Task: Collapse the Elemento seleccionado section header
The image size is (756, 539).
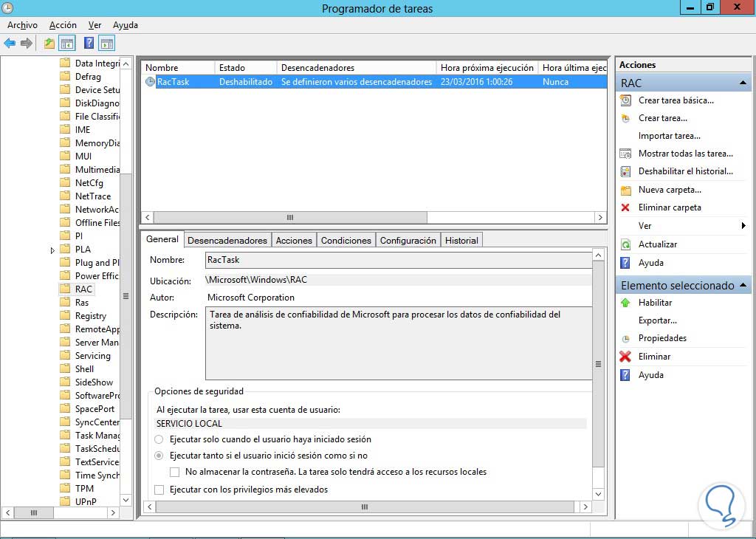Action: [743, 286]
